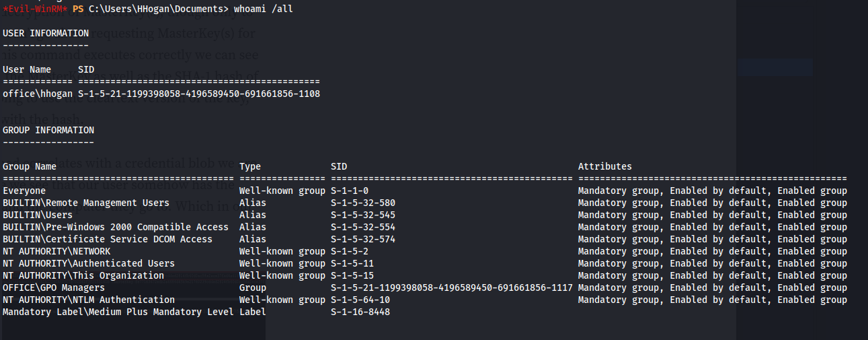Click NT AUTHORITY\NTLM Authentication entry
Screen dimensions: 868x340
89,300
